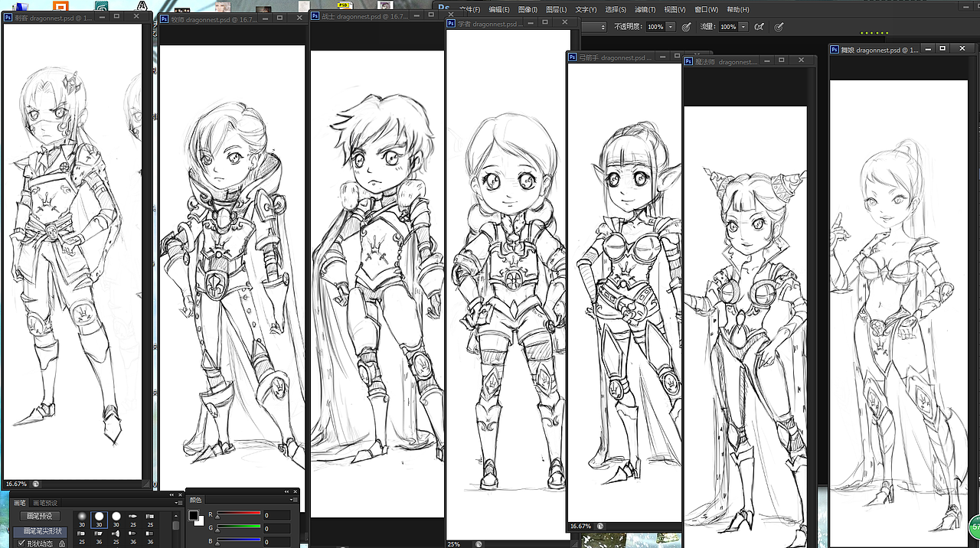Select the third round 30 brush tip
The height and width of the screenshot is (548, 980).
116,520
